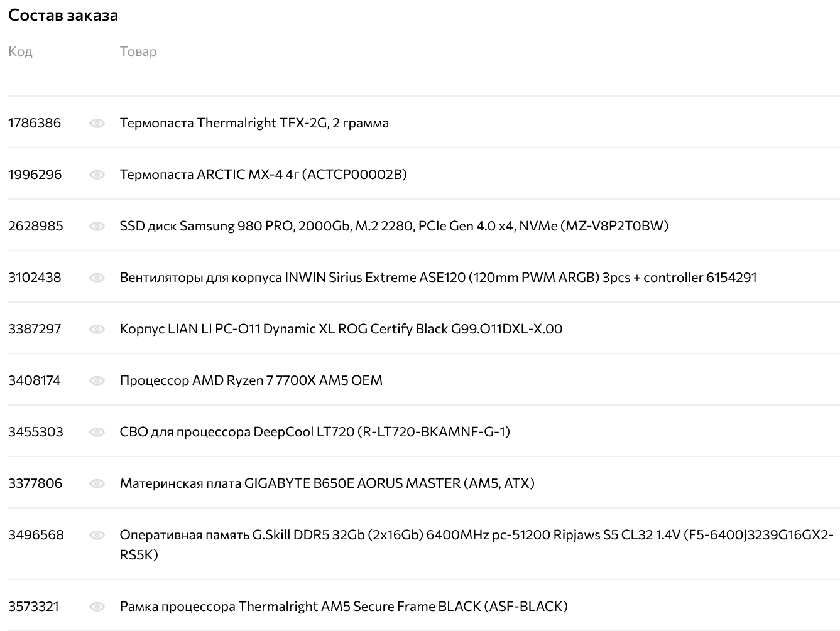Click eye icon next to Samsung 980 PRO

pos(97,226)
